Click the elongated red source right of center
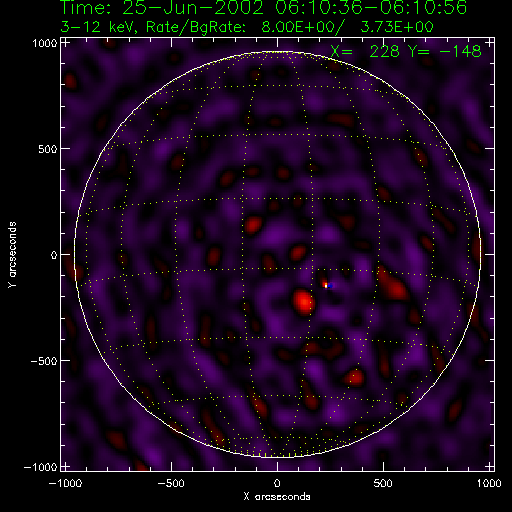The height and width of the screenshot is (512, 512). point(393,284)
